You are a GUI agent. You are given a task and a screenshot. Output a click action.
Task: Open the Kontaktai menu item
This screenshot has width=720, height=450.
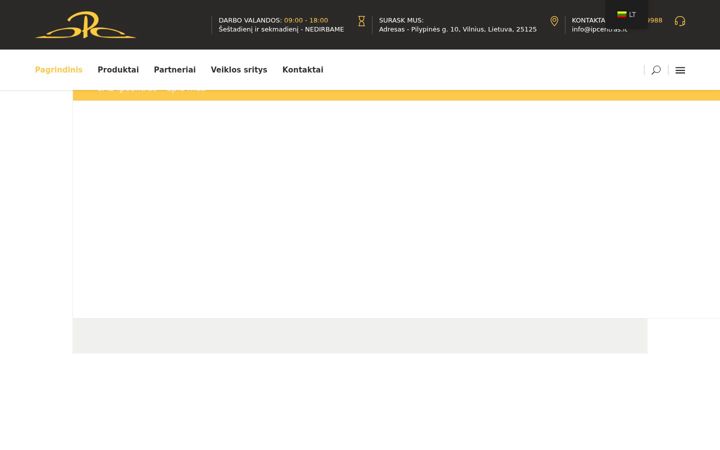303,70
